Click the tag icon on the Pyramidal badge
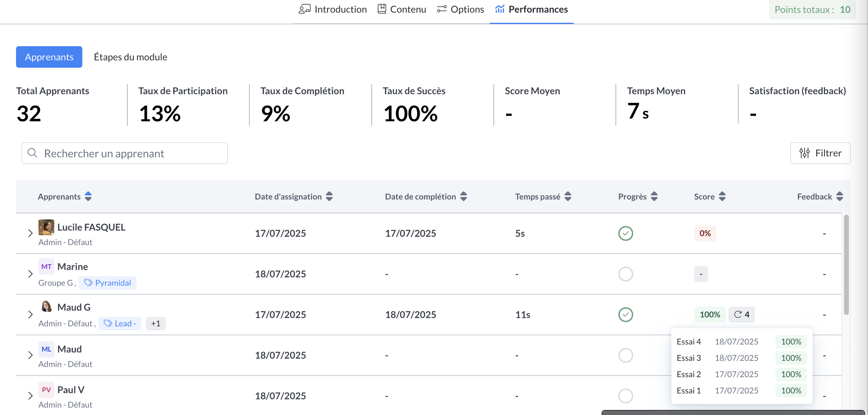The image size is (868, 415). coord(89,283)
